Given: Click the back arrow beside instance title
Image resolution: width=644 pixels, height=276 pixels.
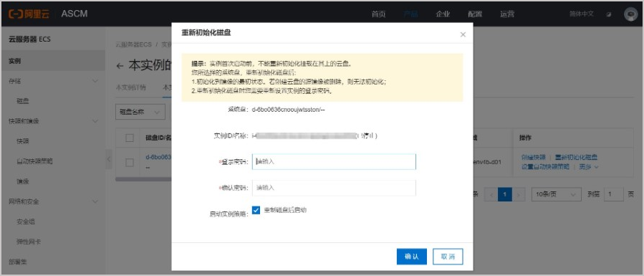Looking at the screenshot, I should coord(120,66).
